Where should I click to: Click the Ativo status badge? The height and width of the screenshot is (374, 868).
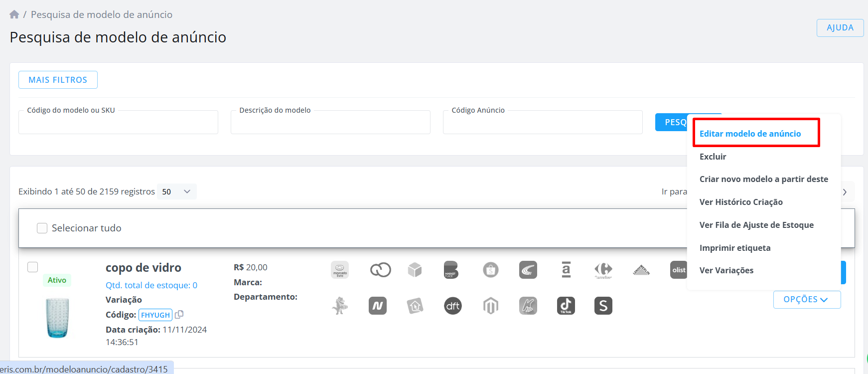pyautogui.click(x=57, y=280)
